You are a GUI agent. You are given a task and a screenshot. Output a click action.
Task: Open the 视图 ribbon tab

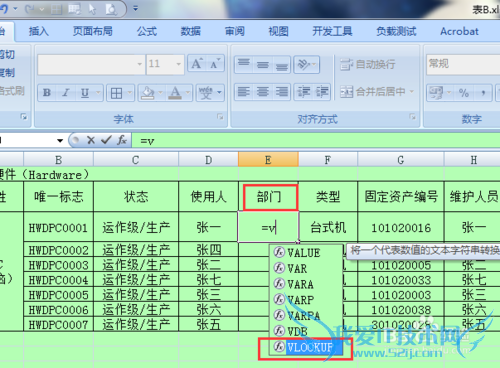pyautogui.click(x=278, y=31)
